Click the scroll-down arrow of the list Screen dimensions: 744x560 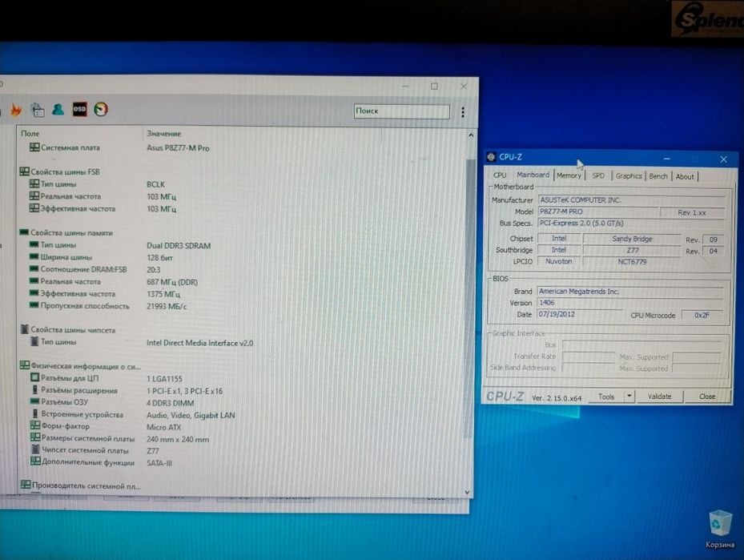tap(467, 492)
